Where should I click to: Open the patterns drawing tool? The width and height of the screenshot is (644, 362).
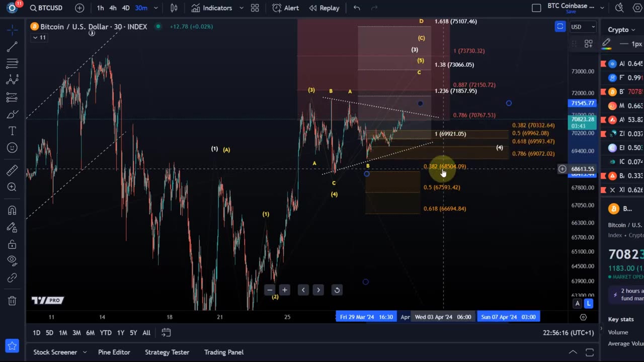pyautogui.click(x=12, y=80)
